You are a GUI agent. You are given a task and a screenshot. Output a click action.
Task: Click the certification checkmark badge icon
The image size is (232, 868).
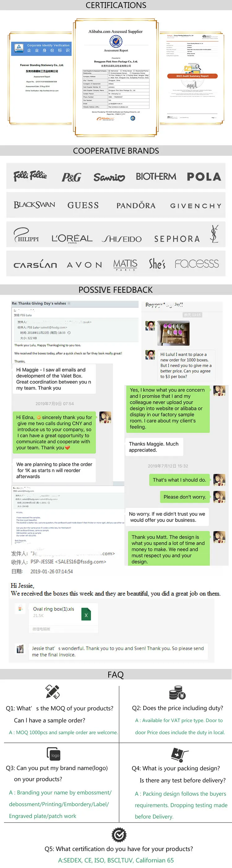click(119, 835)
